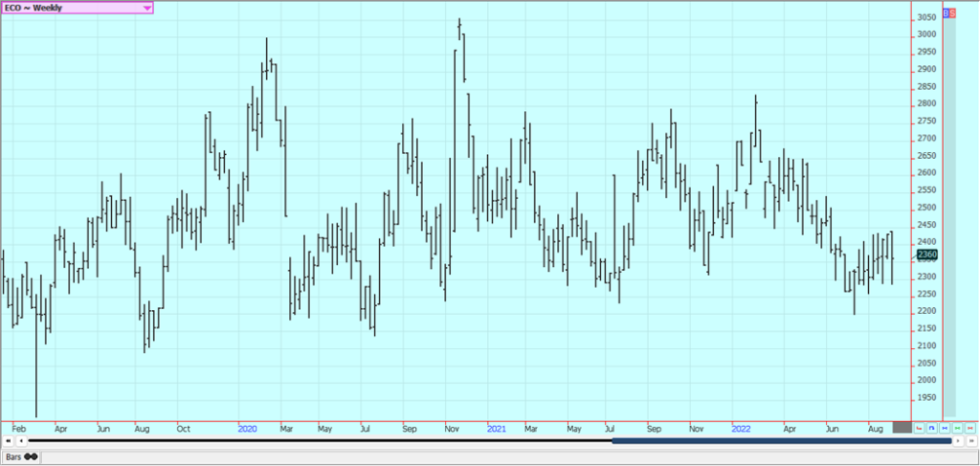Click the 2360 current price label
This screenshot has width=980, height=466.
tap(926, 255)
